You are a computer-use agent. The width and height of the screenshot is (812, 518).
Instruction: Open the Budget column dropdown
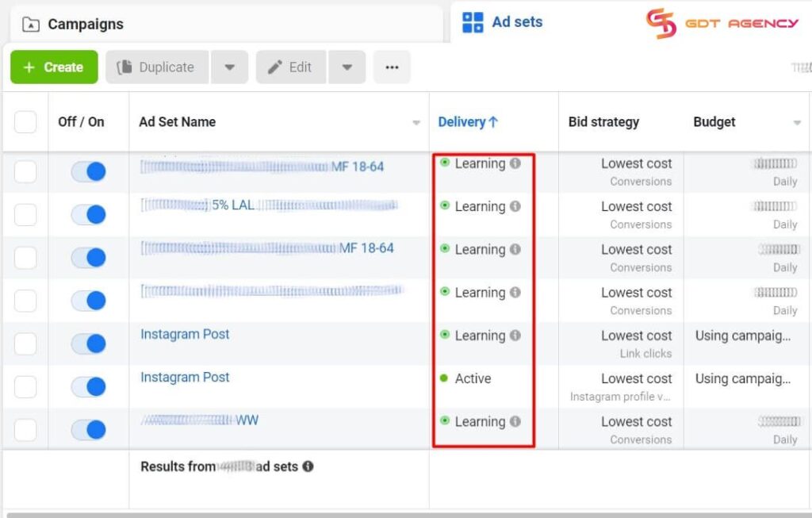797,121
